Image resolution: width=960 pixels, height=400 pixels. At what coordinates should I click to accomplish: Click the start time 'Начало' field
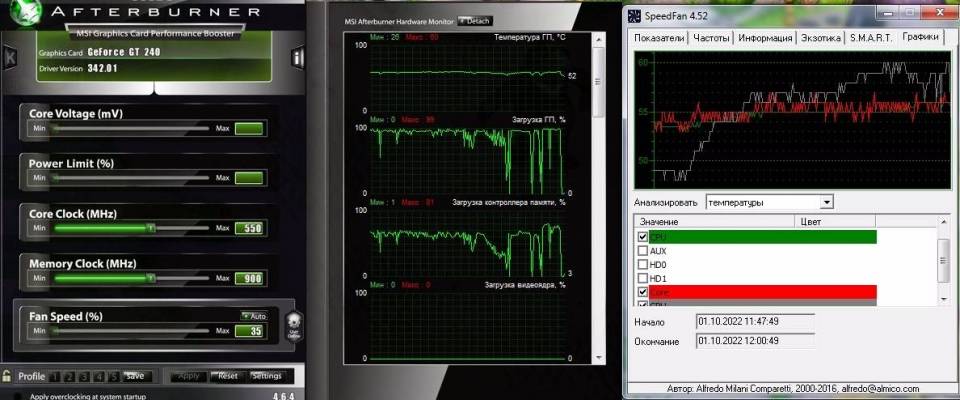coord(754,322)
